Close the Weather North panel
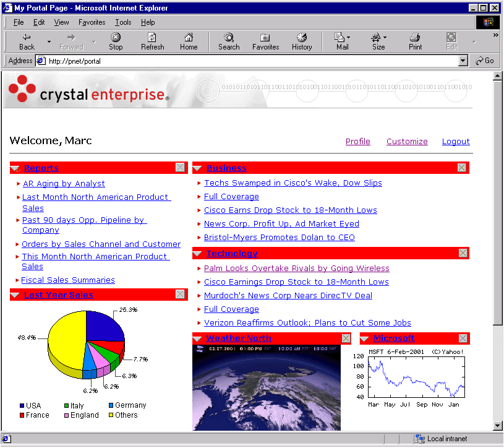Screen dimensions: 504x448 [346, 338]
